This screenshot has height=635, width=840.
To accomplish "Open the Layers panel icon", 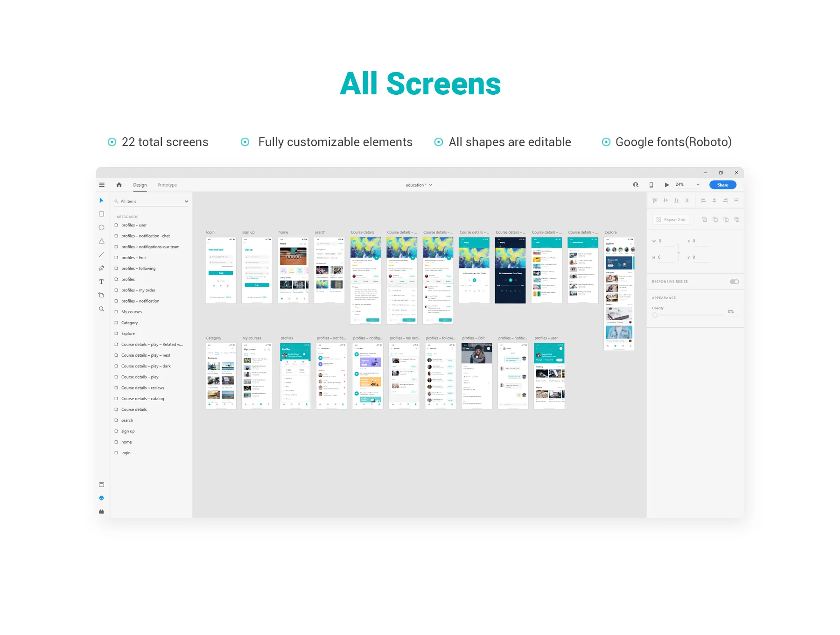I will pos(101,498).
